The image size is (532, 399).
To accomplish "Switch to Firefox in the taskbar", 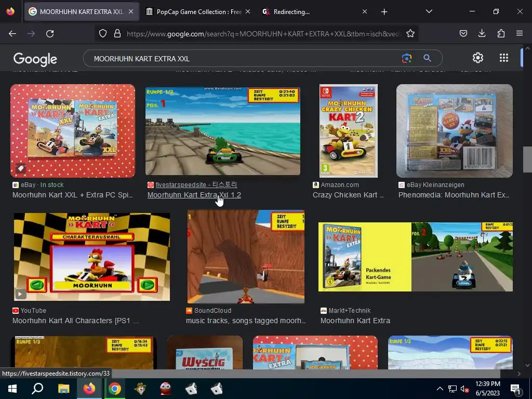I will (89, 389).
